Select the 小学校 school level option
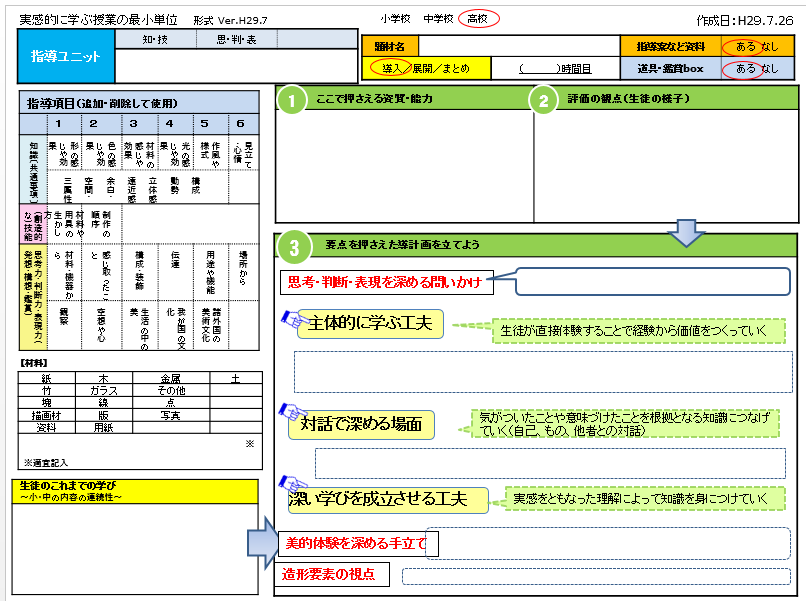Viewport: 806px width, 601px height. (x=395, y=19)
